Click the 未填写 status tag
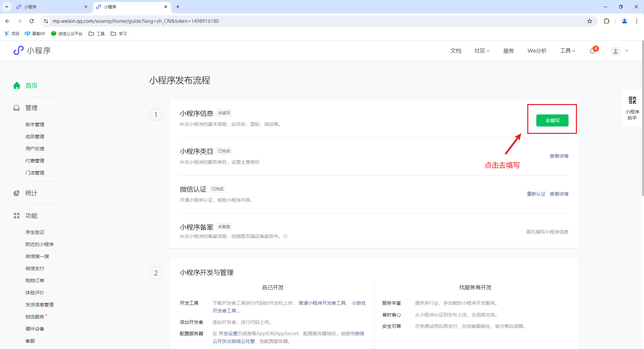 [x=224, y=113]
